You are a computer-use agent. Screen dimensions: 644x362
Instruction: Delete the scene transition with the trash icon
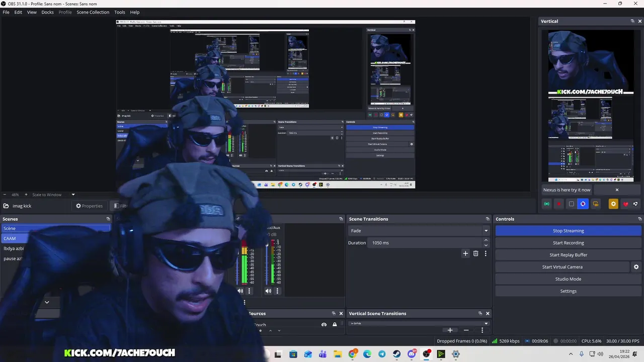coord(475,253)
